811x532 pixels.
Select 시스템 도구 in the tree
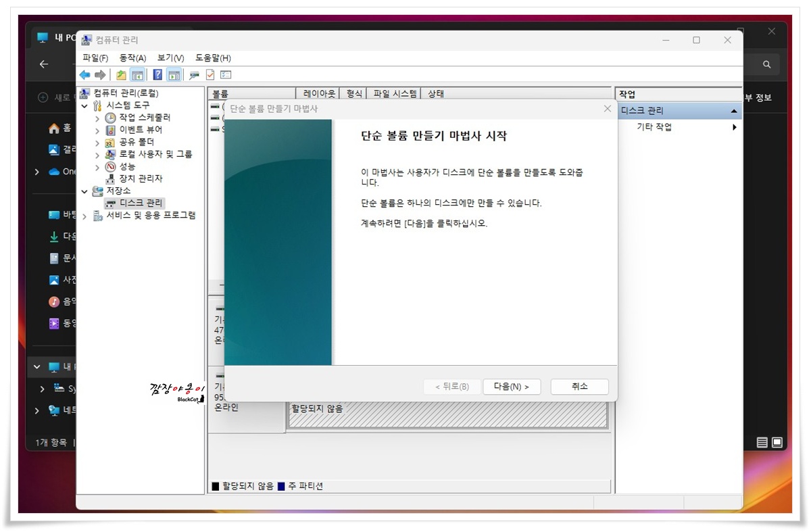tap(128, 105)
